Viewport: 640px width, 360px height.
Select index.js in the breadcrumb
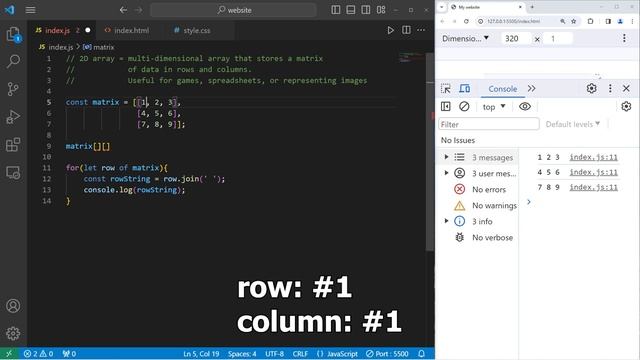tap(56, 47)
